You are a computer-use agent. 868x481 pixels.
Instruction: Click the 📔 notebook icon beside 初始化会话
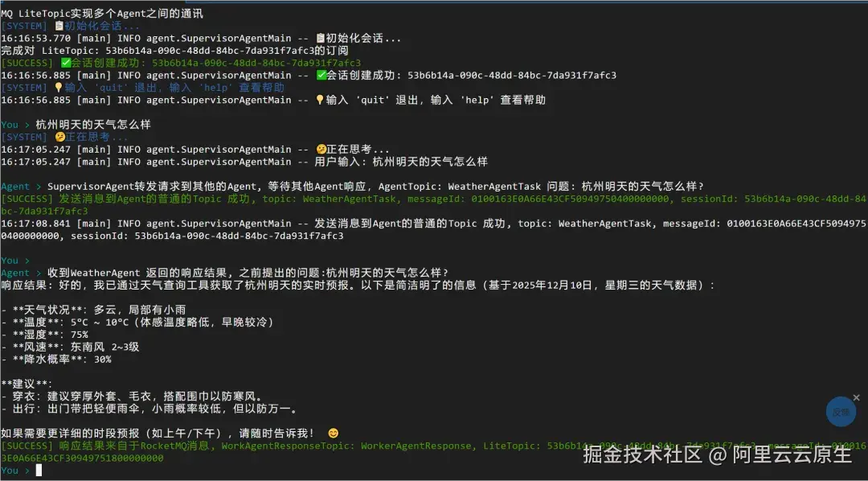point(58,24)
